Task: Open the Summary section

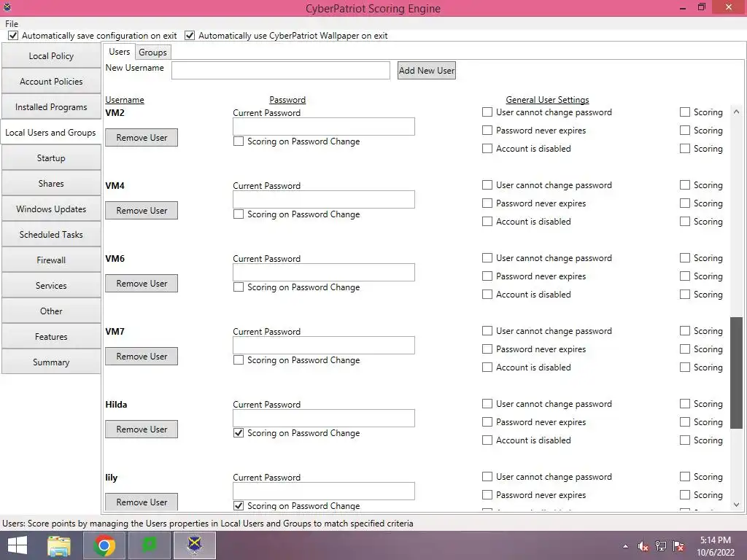Action: pos(51,362)
